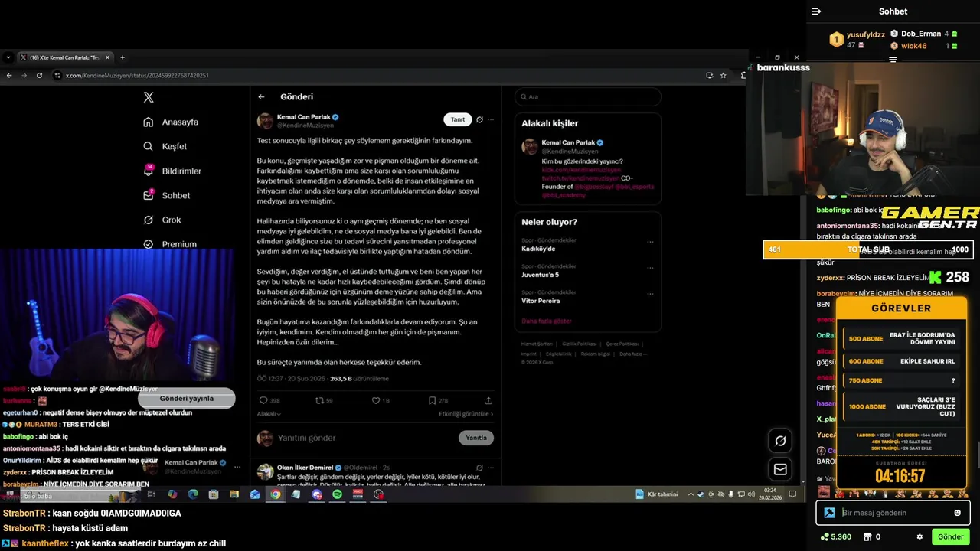
Task: Open Kadıköy'de trending topic
Action: pyautogui.click(x=538, y=249)
